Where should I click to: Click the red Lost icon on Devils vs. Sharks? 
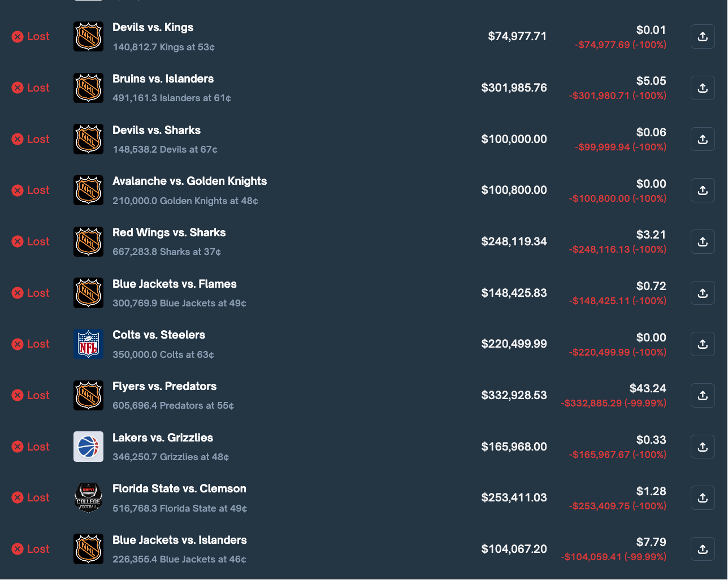[18, 139]
